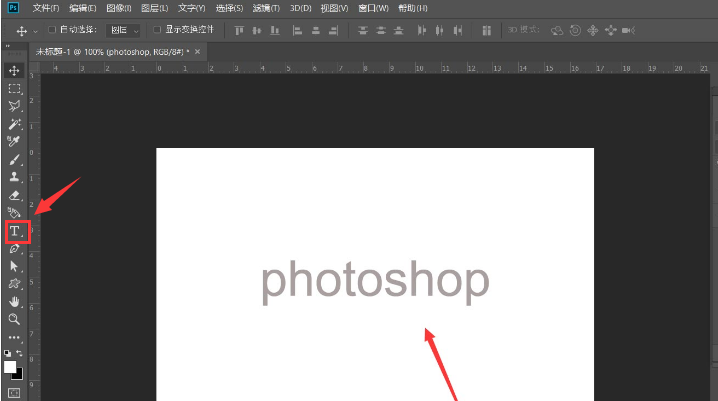Enable the 自动选择 checkbox
This screenshot has height=401, width=718.
[x=51, y=30]
